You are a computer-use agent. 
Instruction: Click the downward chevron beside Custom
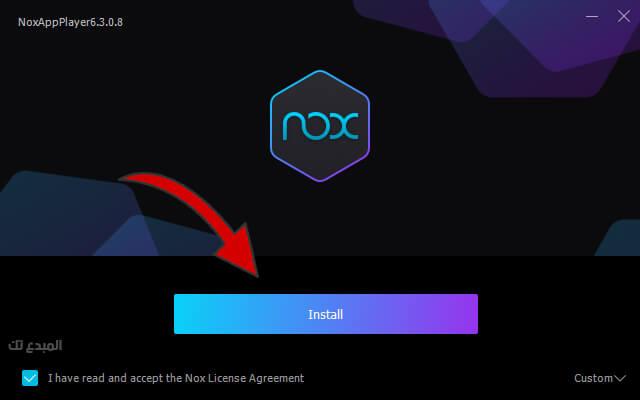click(x=620, y=378)
